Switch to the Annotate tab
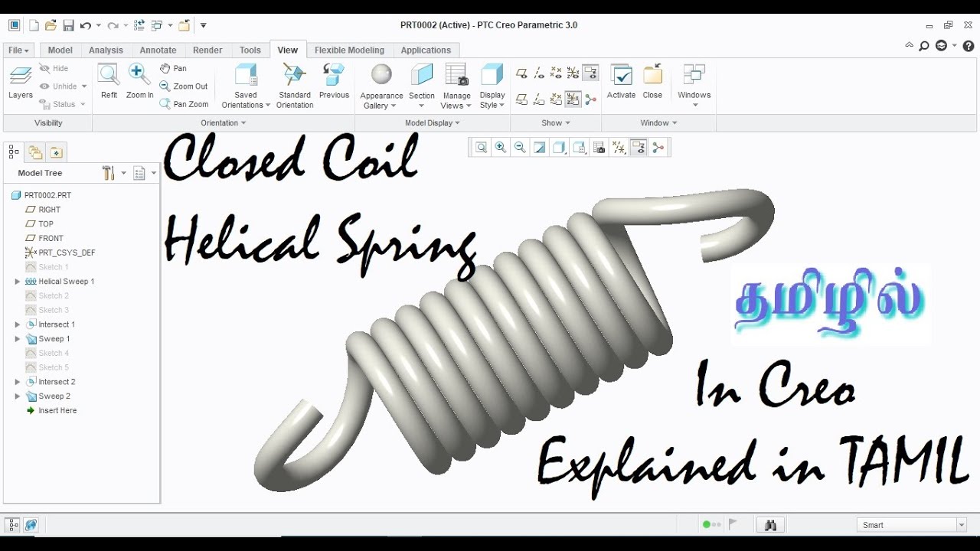The image size is (980, 551). coord(158,51)
